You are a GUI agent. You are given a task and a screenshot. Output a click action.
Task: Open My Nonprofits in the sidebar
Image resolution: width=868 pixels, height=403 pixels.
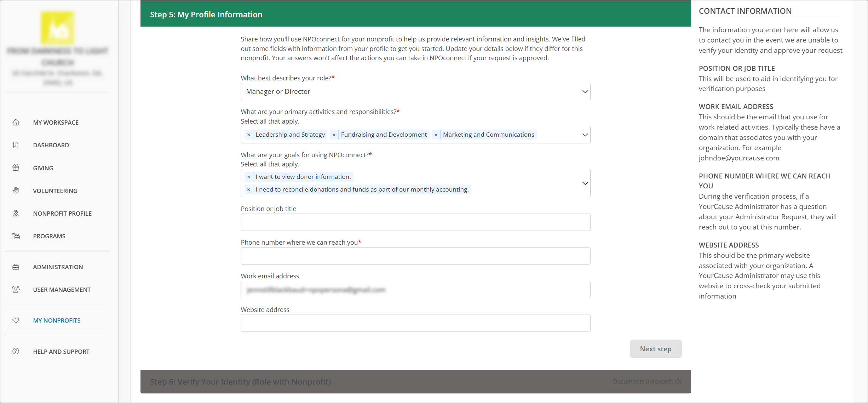pyautogui.click(x=57, y=320)
